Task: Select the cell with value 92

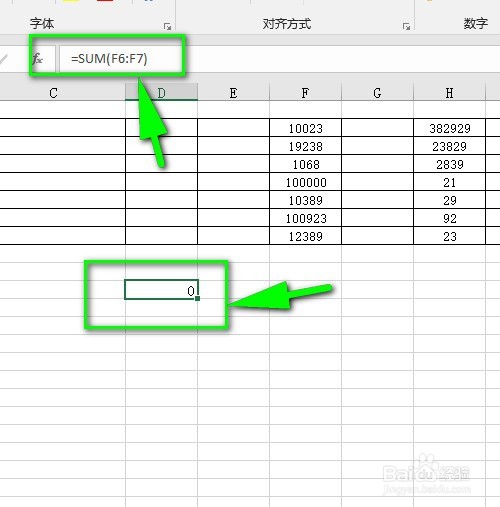Action: pyautogui.click(x=449, y=218)
